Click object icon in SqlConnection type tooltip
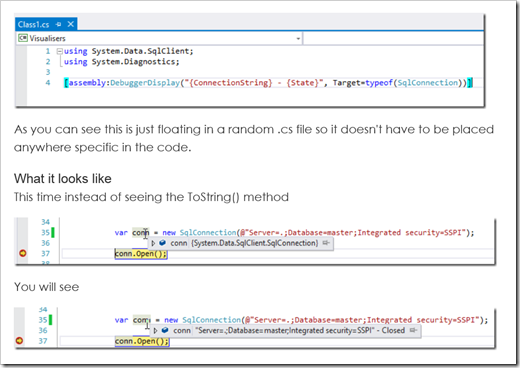Screen dimensions: 520x368 pos(163,243)
